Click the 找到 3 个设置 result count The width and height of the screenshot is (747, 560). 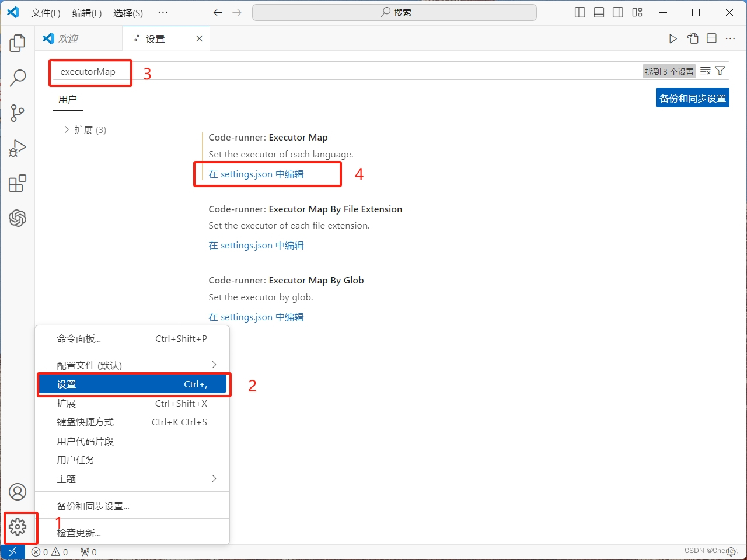tap(669, 71)
